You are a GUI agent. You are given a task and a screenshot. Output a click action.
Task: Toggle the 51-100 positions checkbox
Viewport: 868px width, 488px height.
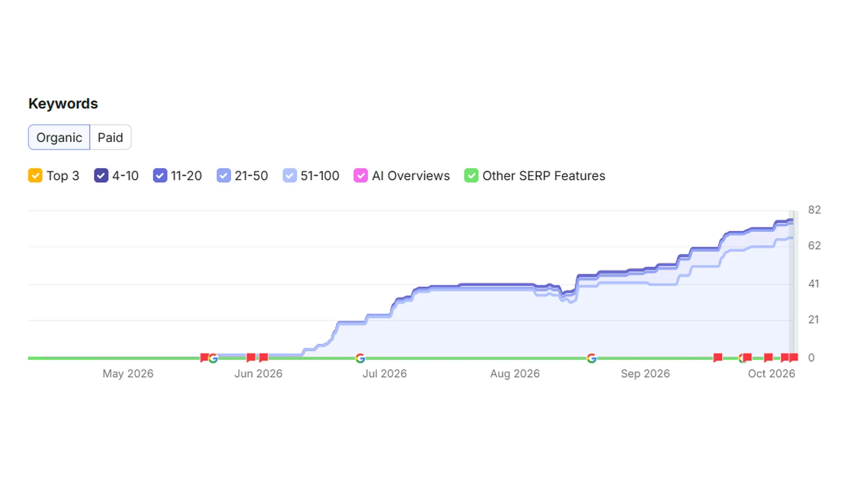(x=290, y=176)
